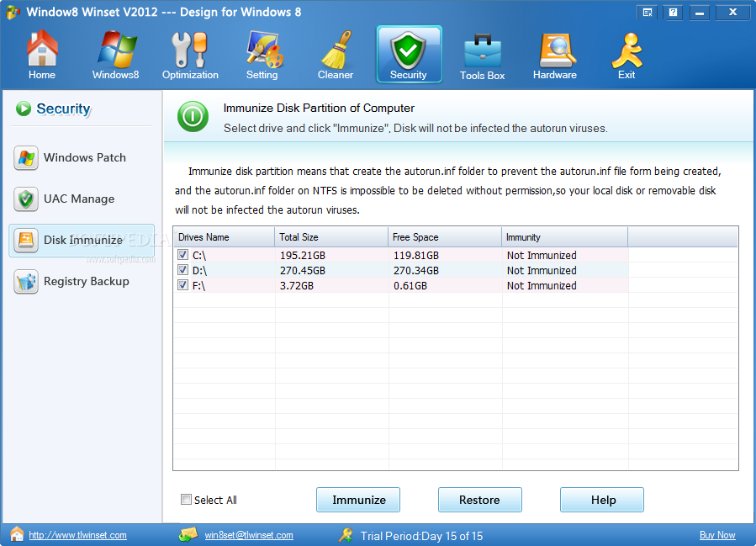Uncheck the C:\ drive checkbox
Screen dimensions: 756x546
tap(182, 255)
